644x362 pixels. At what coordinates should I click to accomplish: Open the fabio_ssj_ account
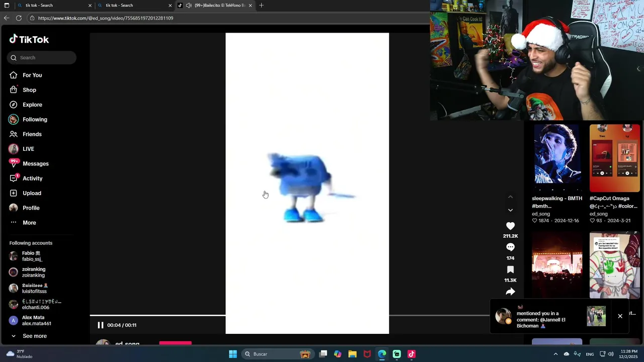click(x=32, y=256)
